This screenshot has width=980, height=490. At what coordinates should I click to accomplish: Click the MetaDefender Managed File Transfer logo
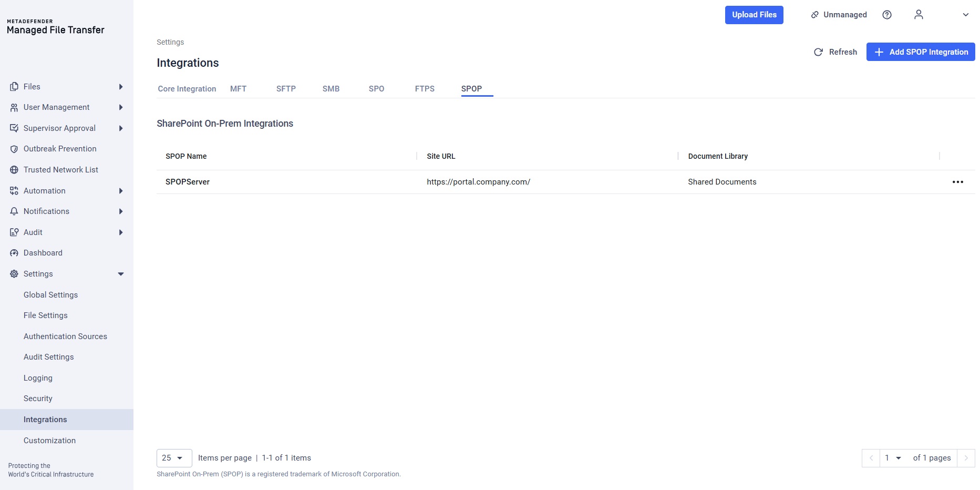click(56, 27)
